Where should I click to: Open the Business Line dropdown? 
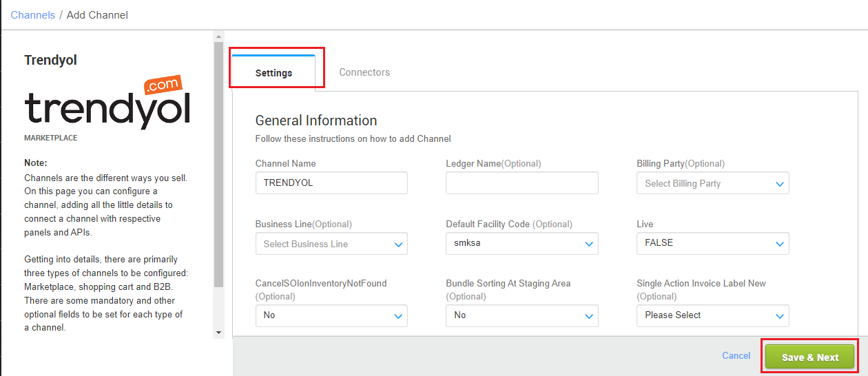pos(331,244)
